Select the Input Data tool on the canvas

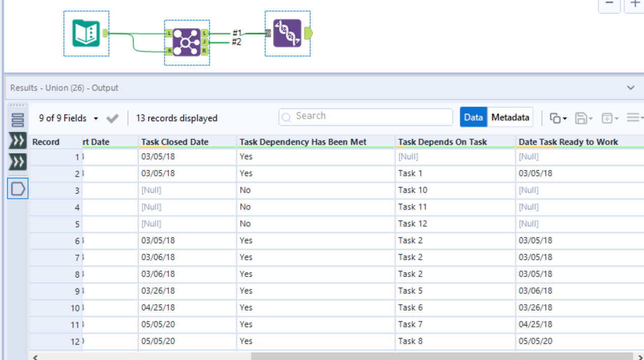[x=86, y=34]
